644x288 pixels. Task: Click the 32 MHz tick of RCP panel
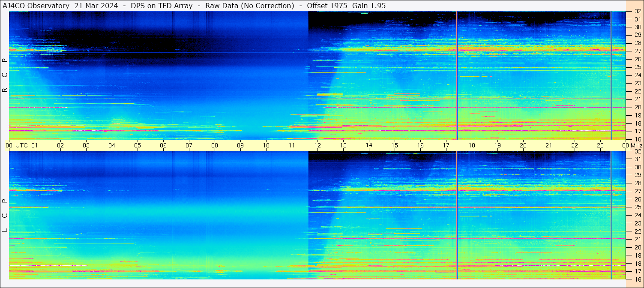(638, 12)
